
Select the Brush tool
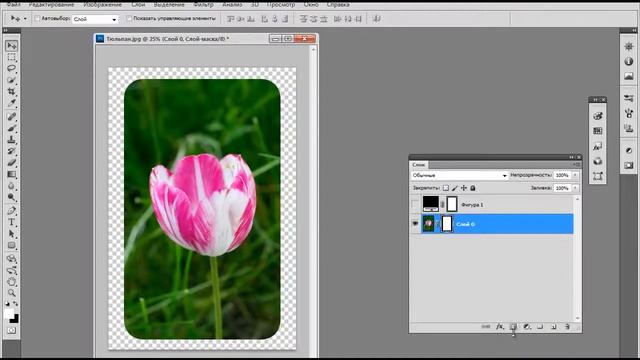[11, 128]
